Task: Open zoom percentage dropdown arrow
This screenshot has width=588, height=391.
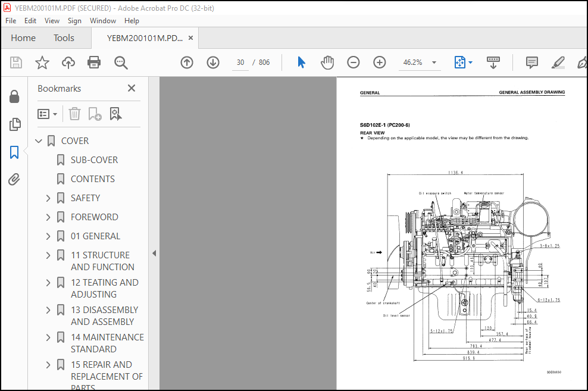Action: coord(434,62)
